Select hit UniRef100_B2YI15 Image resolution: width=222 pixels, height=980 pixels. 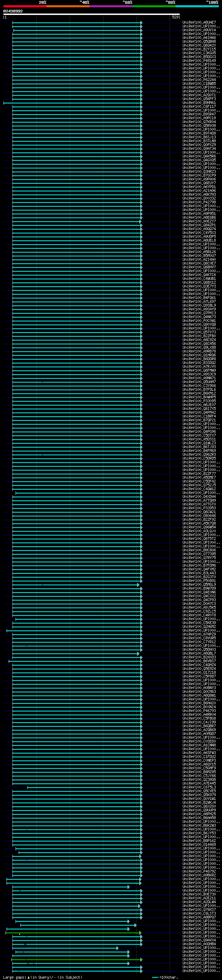[199, 49]
